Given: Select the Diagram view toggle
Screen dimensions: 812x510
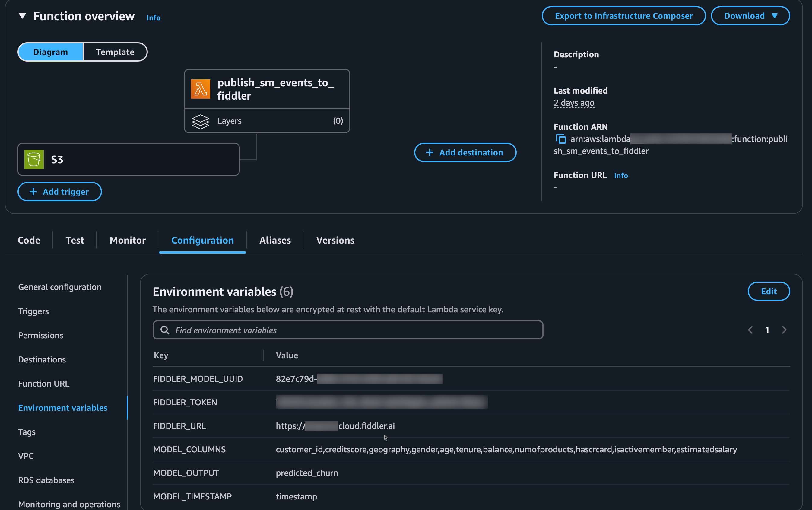Looking at the screenshot, I should 50,52.
